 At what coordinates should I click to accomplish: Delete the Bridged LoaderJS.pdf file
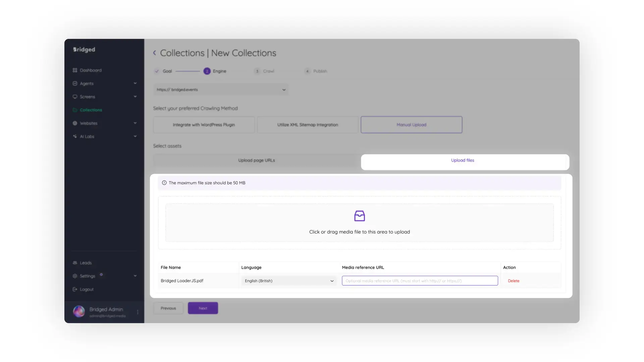[x=514, y=281]
